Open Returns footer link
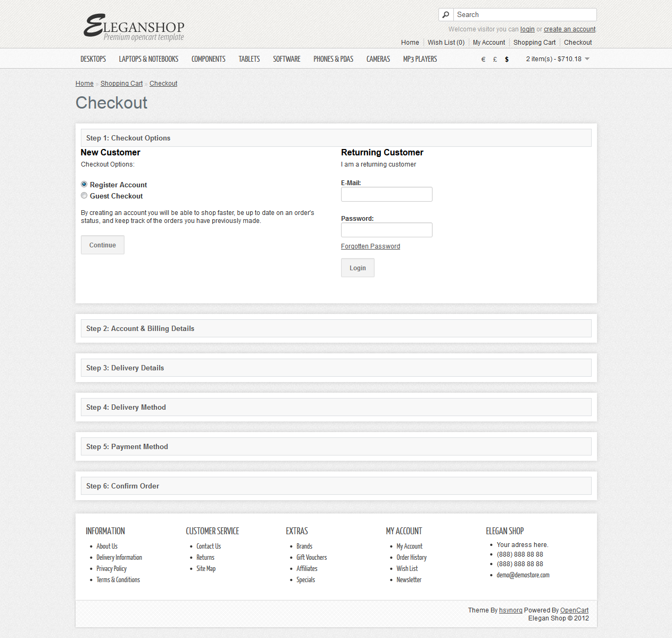672x638 pixels. [x=205, y=558]
